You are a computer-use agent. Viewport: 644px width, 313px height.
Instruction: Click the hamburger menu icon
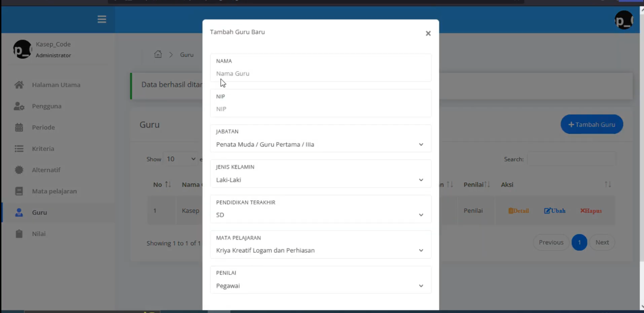[102, 19]
